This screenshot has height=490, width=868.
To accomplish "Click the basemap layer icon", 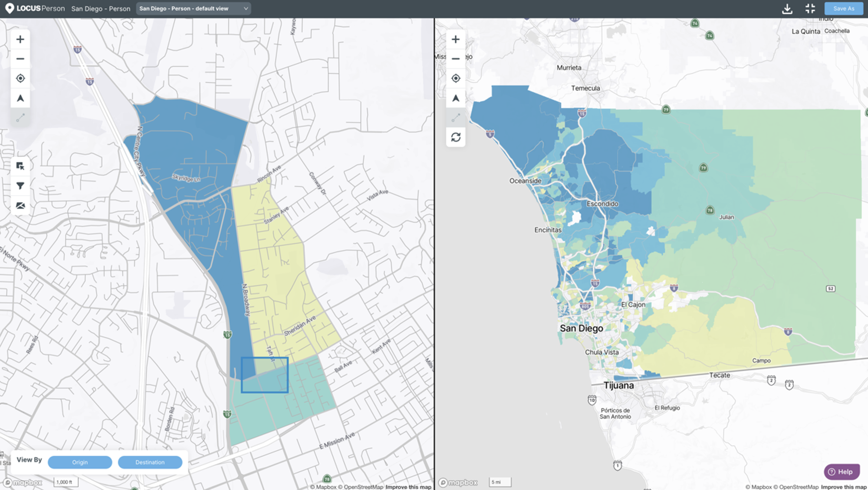I will click(20, 205).
